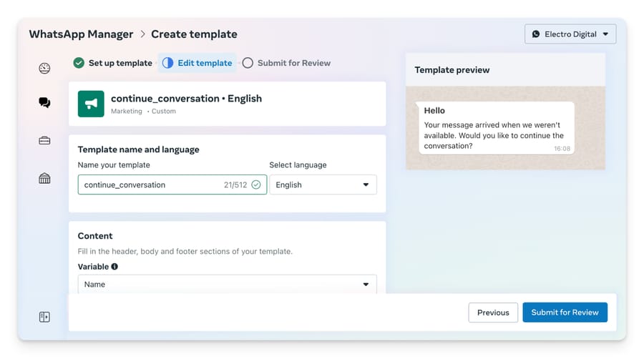The height and width of the screenshot is (359, 644).
Task: Click the 21/512 character counter
Action: coord(235,185)
